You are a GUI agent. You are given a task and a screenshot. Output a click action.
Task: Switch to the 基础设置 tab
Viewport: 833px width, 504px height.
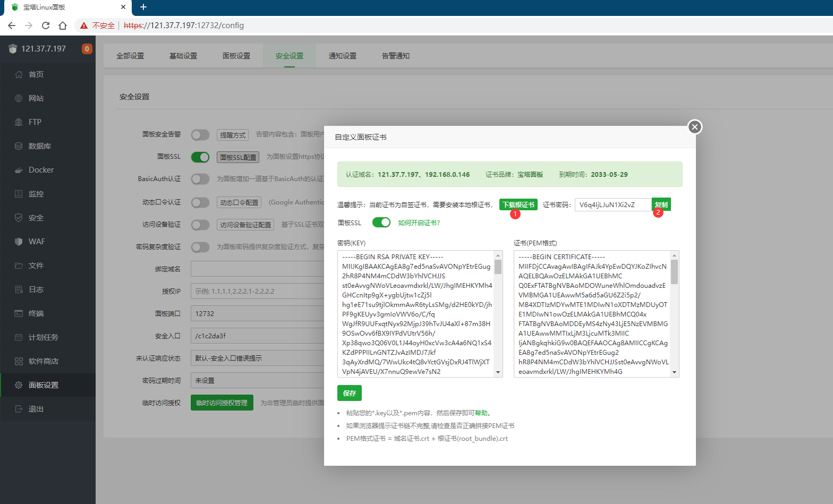coord(183,56)
